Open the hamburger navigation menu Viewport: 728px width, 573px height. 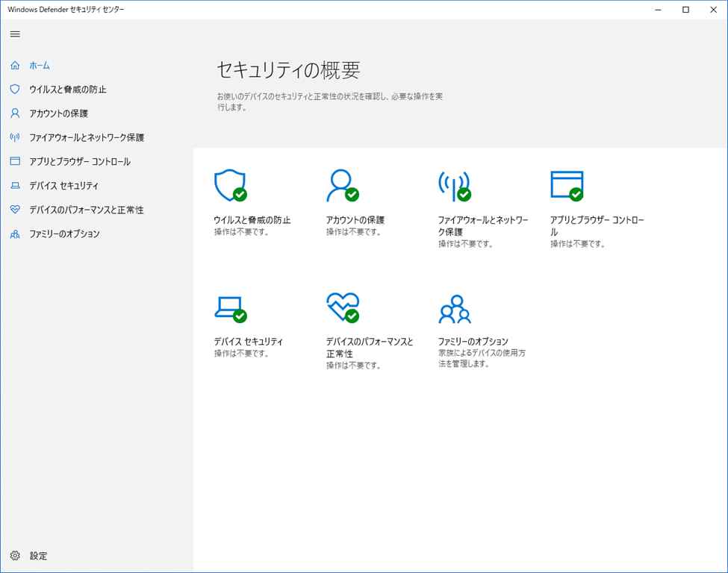(15, 34)
